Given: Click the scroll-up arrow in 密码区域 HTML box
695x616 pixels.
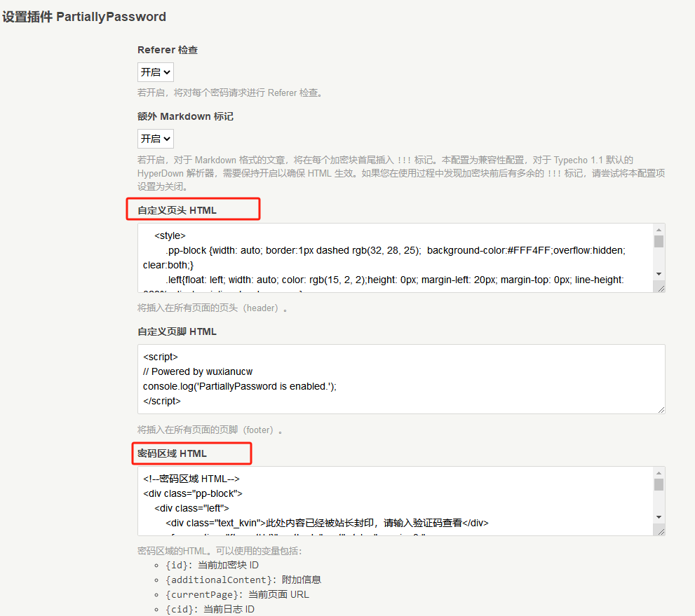Looking at the screenshot, I should click(x=659, y=473).
